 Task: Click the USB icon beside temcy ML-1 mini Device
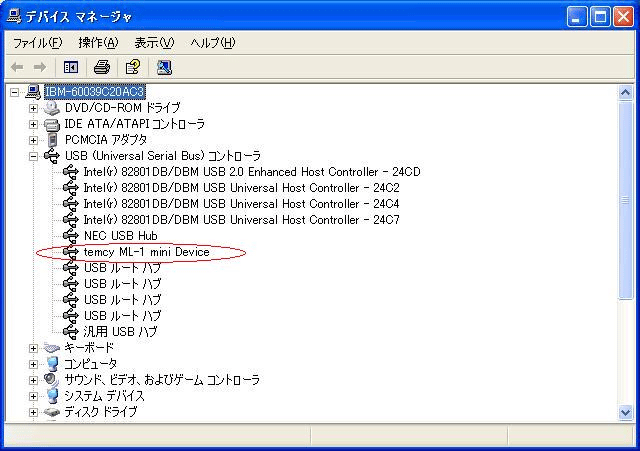coord(71,252)
